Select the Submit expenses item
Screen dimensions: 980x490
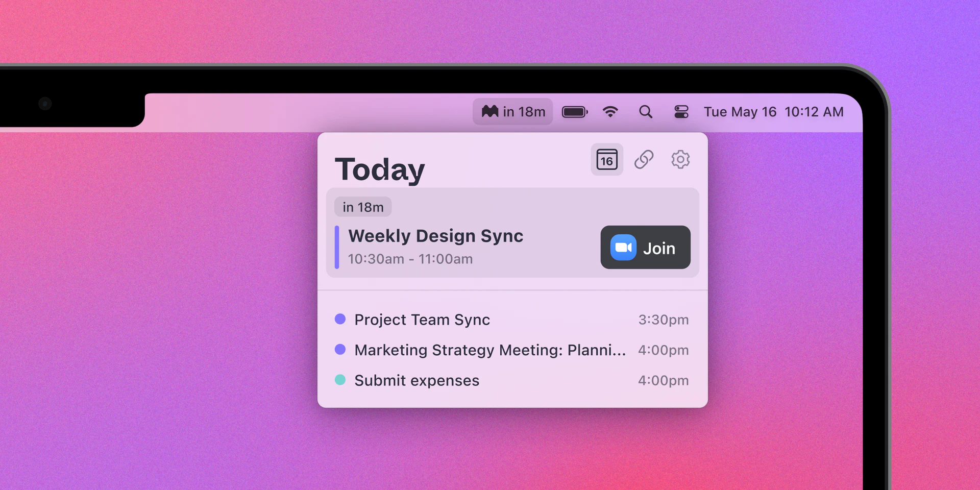click(x=416, y=380)
